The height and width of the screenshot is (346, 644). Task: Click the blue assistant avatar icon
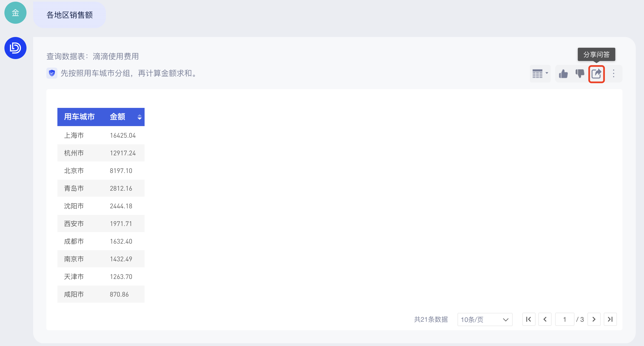point(15,48)
